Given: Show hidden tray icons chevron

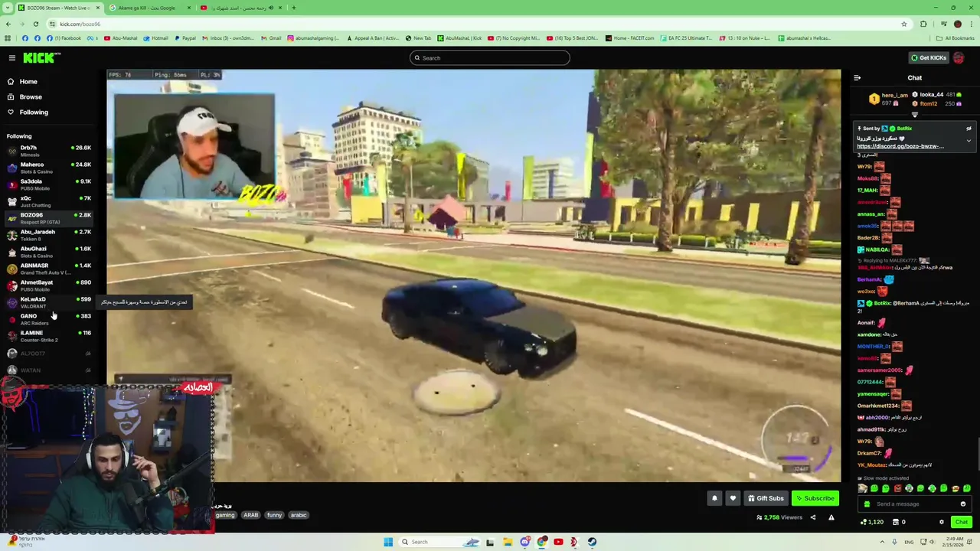Looking at the screenshot, I should [x=882, y=542].
